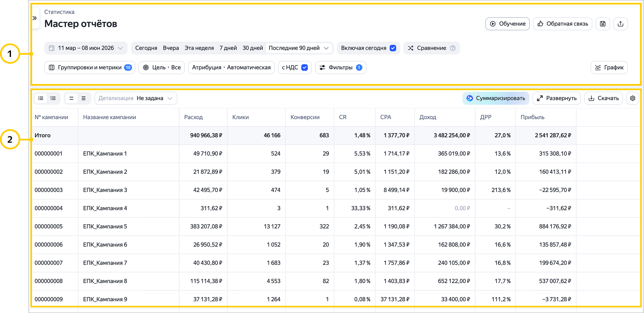
Task: Switch to nested list view icon
Action: (x=53, y=98)
